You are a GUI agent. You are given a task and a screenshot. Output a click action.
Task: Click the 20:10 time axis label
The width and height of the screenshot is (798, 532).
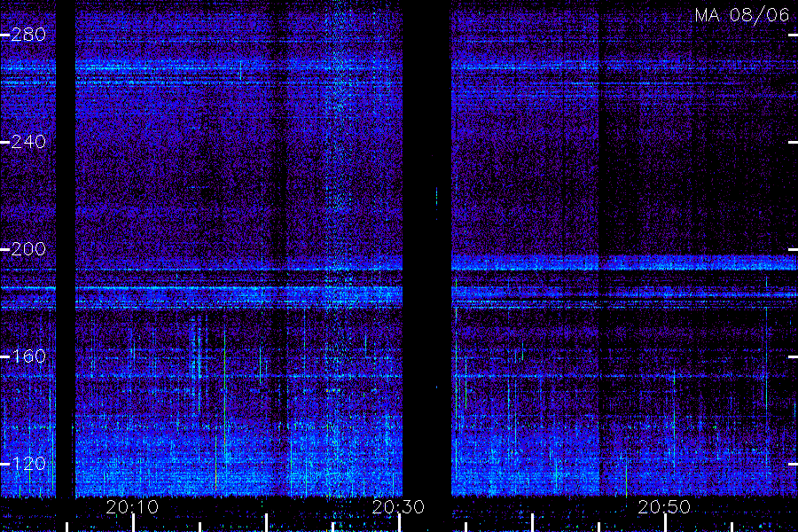point(132,507)
